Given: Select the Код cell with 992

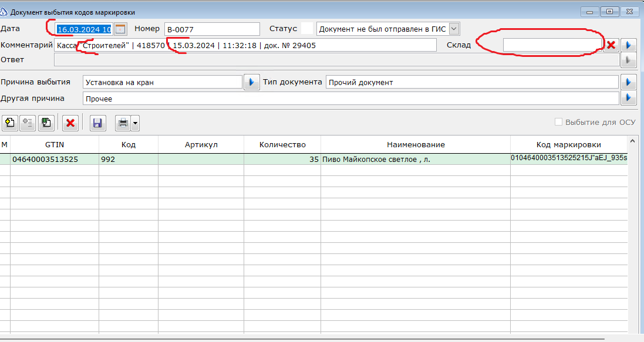Looking at the screenshot, I should click(x=129, y=160).
